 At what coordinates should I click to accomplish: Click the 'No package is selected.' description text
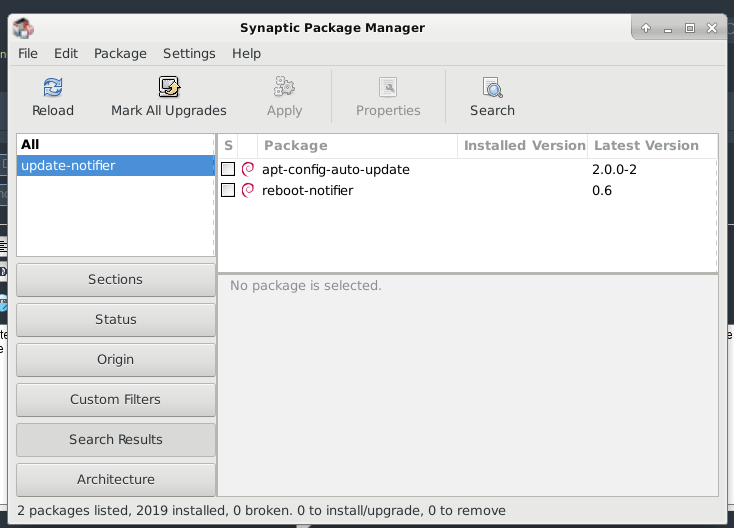[306, 286]
